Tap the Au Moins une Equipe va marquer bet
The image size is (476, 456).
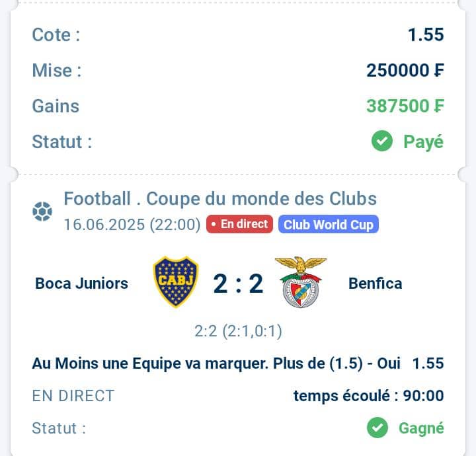[x=216, y=363]
